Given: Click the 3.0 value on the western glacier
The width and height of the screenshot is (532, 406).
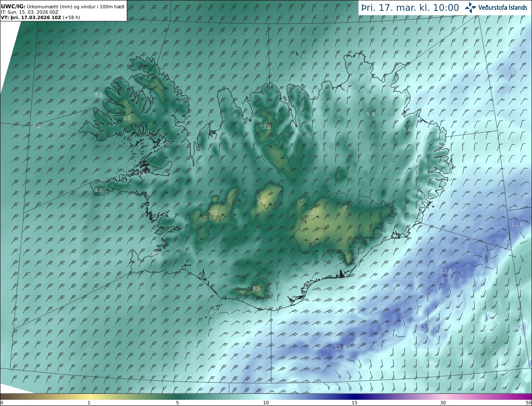Looking at the screenshot, I should (x=213, y=213).
